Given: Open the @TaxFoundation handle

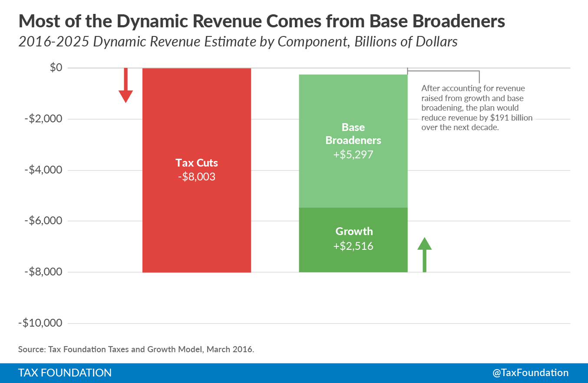Looking at the screenshot, I should click(530, 373).
